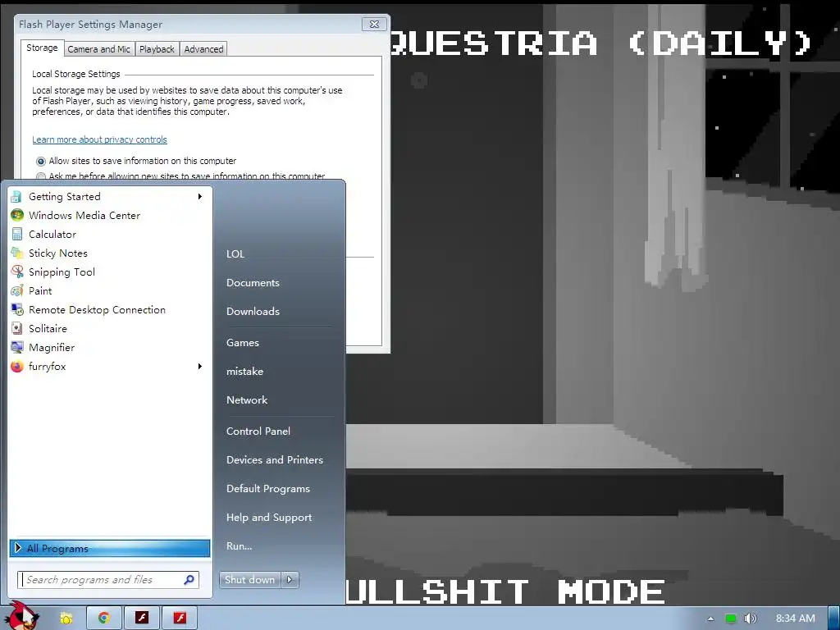Open Games from Start menu
Image resolution: width=840 pixels, height=630 pixels.
coord(243,343)
